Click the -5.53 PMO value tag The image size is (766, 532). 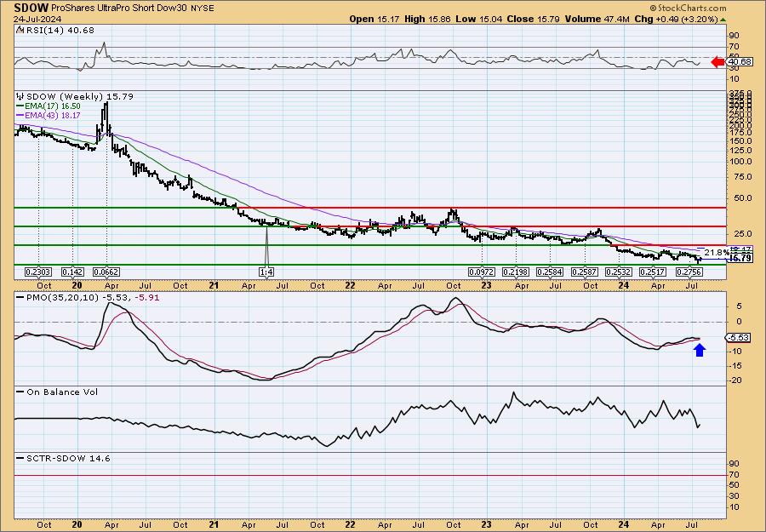pos(739,338)
